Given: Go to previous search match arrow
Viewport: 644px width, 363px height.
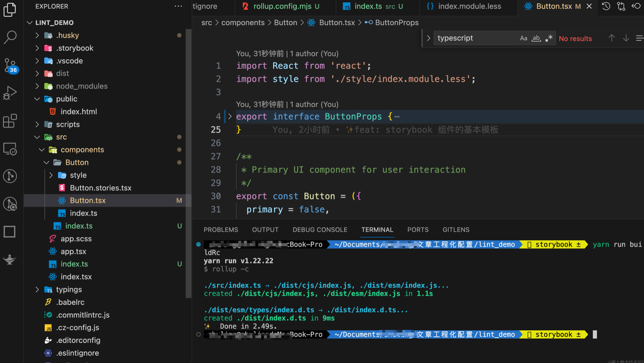Looking at the screenshot, I should [x=611, y=38].
